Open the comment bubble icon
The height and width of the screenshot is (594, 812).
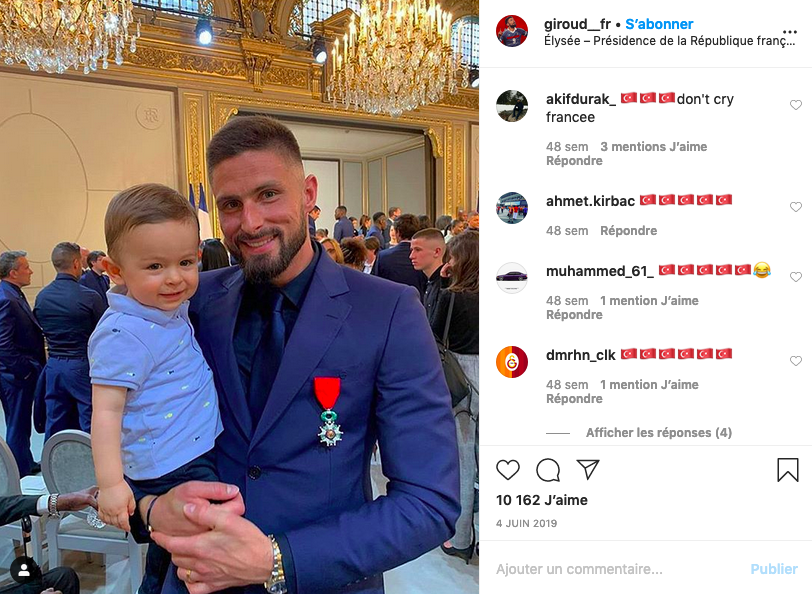[x=548, y=470]
